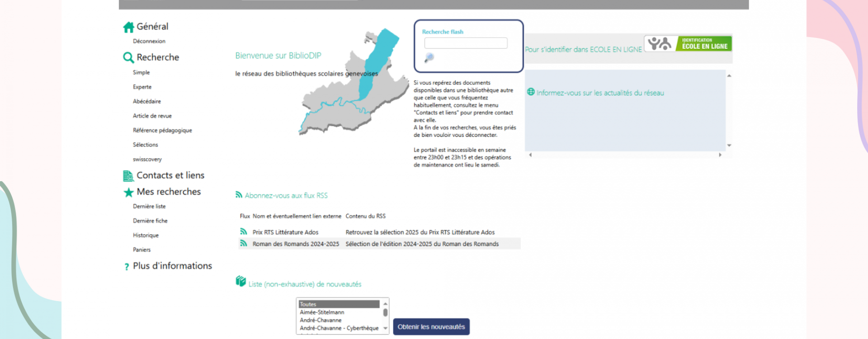
Task: Launch flash search with magnifier icon
Action: pyautogui.click(x=429, y=57)
